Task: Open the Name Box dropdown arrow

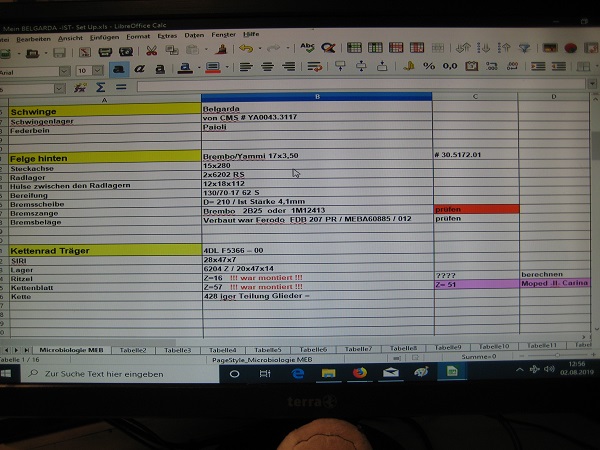Action: point(59,89)
